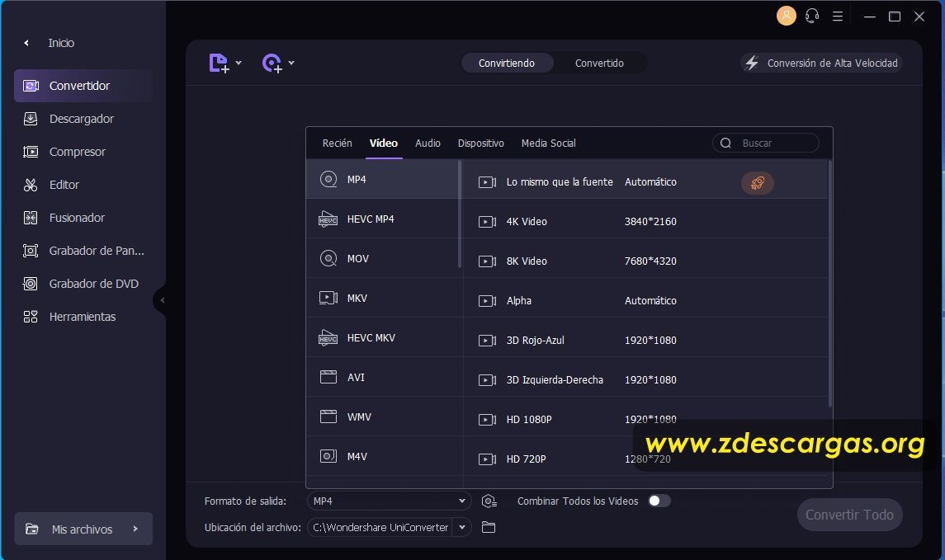The width and height of the screenshot is (945, 560).
Task: Expand the add disc dropdown arrow
Action: click(291, 63)
